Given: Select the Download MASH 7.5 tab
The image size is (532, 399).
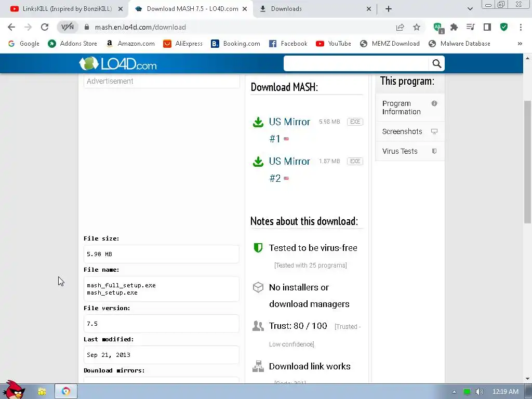Looking at the screenshot, I should 191,9.
